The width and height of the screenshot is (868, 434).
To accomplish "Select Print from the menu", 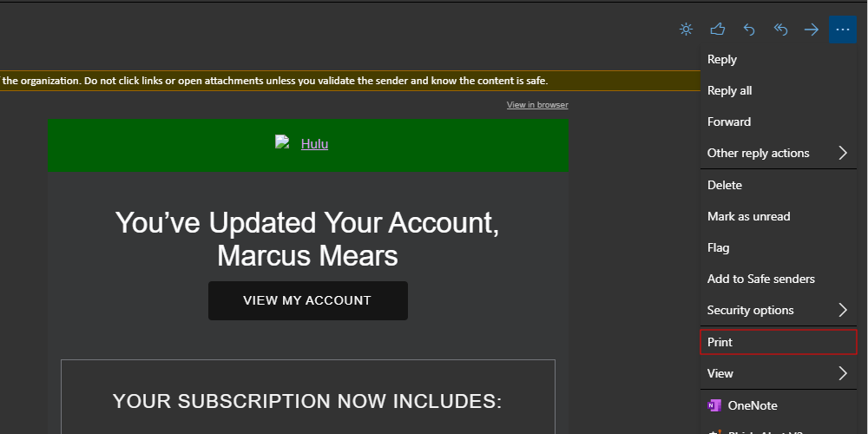I will point(720,342).
